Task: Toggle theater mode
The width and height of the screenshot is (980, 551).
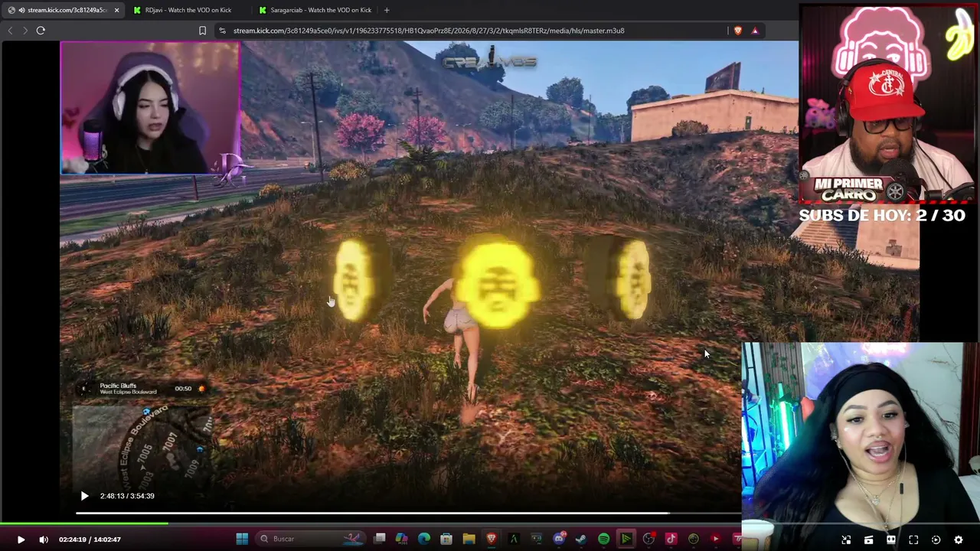Action: (890, 540)
